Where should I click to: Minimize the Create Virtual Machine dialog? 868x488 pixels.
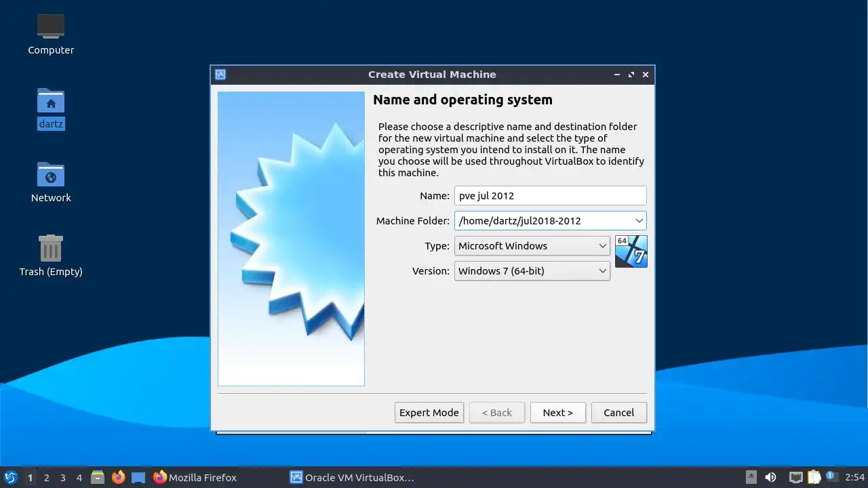[x=617, y=75]
